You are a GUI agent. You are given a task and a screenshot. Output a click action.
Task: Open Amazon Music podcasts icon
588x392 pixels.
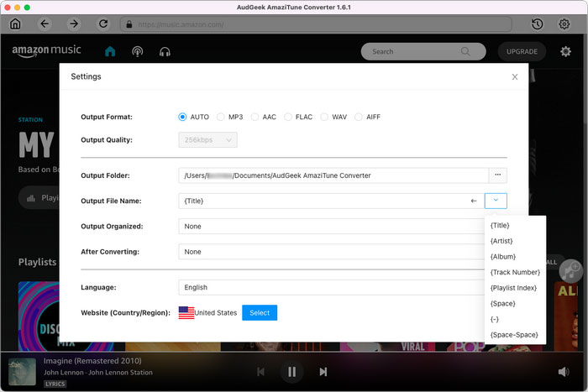(137, 51)
